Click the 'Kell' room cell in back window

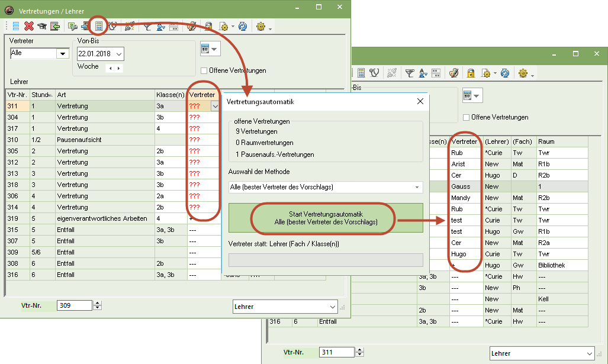click(562, 299)
